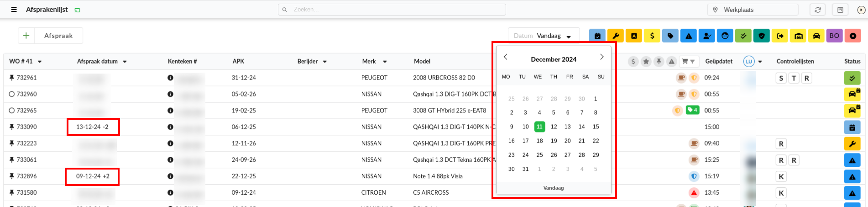Viewport: 868px width, 207px height.
Task: Click the teal shield status filter
Action: click(761, 36)
